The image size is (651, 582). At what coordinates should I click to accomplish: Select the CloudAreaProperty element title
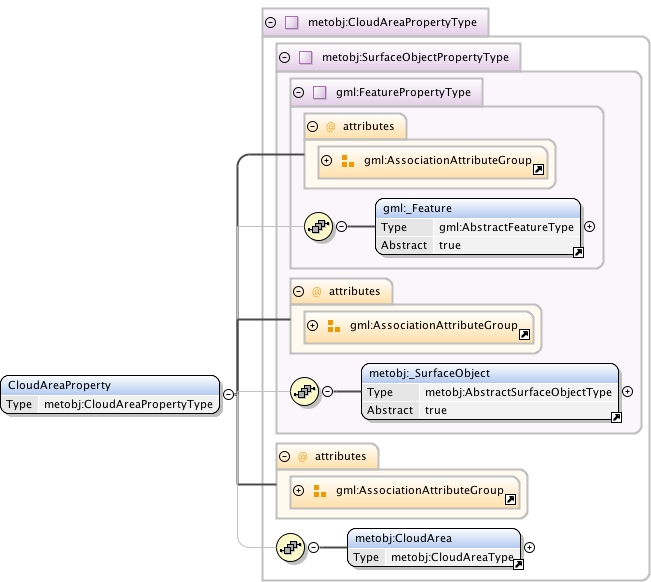[59, 386]
